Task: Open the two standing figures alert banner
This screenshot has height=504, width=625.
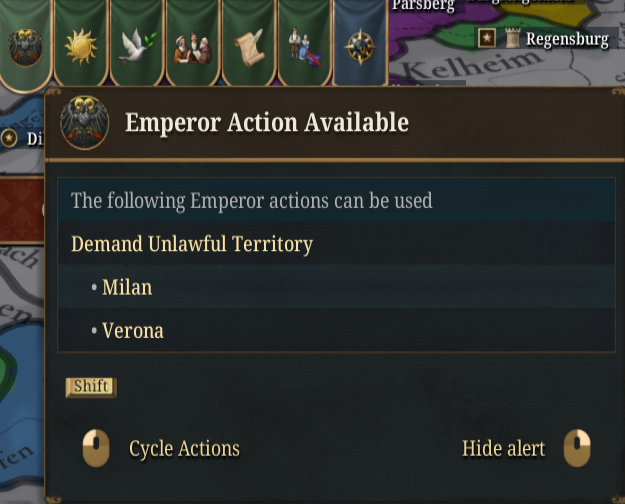Action: tap(303, 45)
